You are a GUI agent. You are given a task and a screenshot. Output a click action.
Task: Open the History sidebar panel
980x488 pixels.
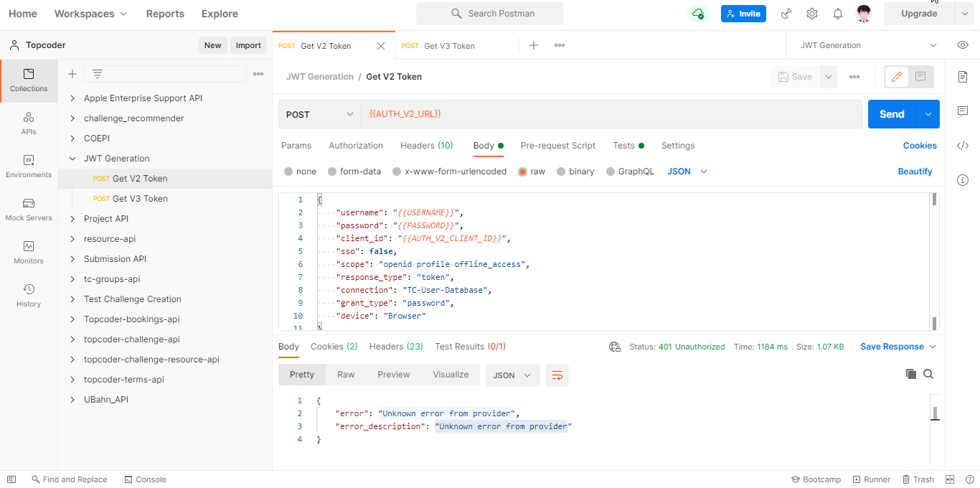coord(29,296)
